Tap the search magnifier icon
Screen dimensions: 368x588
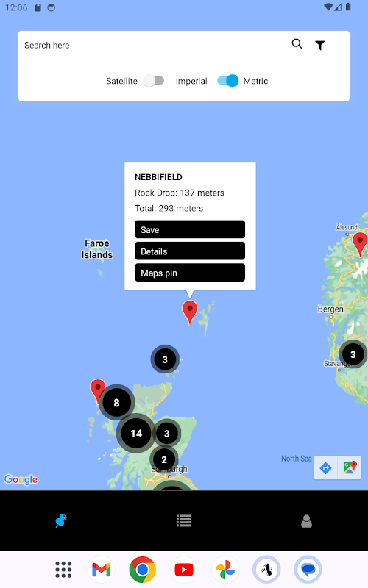[297, 44]
